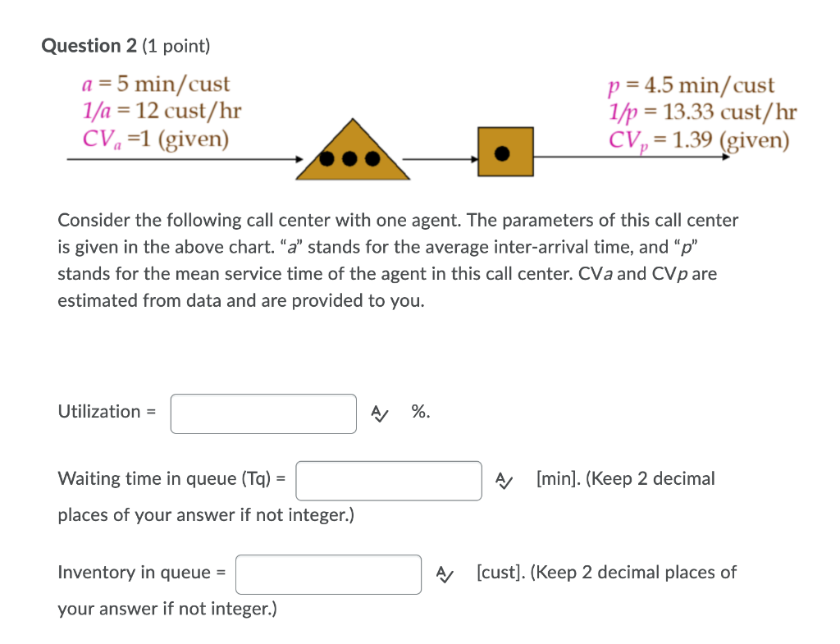
Task: Click inside the Utilization answer box
Action: (x=262, y=413)
